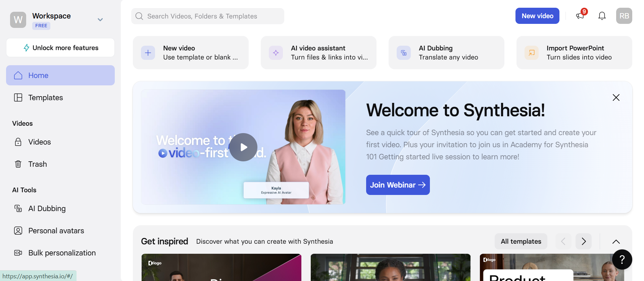644x281 pixels.
Task: Dismiss the Welcome to Synthesia banner
Action: point(616,97)
